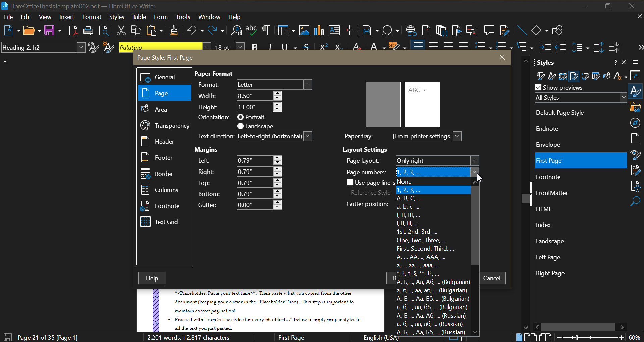
Task: Switch to Header tab in dialog
Action: tap(164, 142)
